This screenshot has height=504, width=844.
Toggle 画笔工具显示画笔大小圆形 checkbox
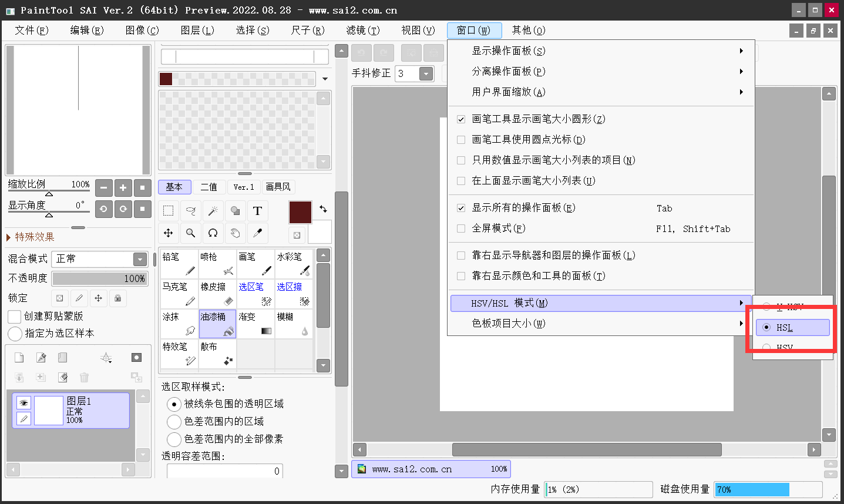(461, 119)
